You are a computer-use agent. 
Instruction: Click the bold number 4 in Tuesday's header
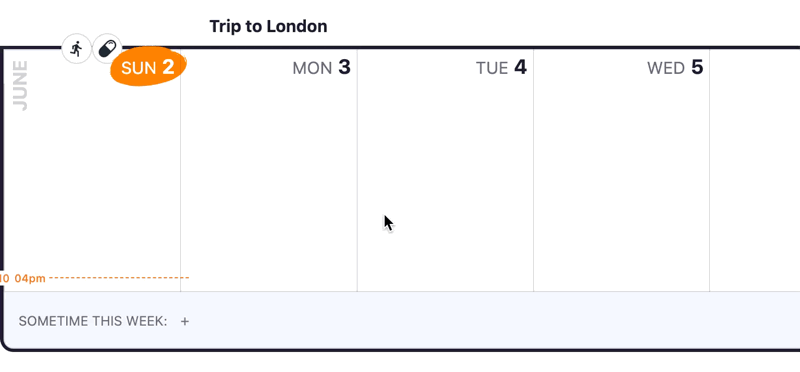click(520, 67)
